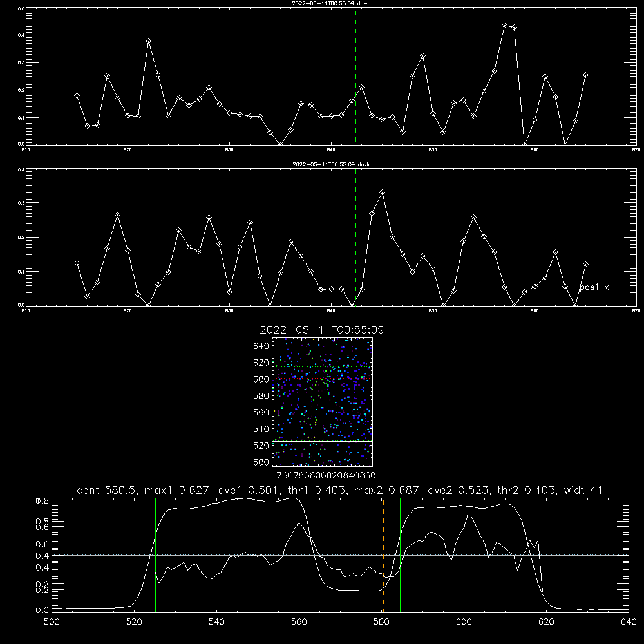644x644 pixels.
Task: Click the left green dashed line in dawn plot
Action: 205,76
